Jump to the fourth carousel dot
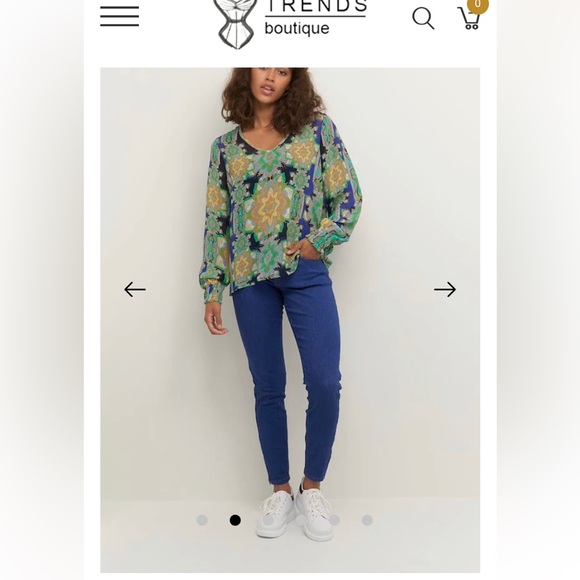The height and width of the screenshot is (580, 580). pyautogui.click(x=301, y=520)
